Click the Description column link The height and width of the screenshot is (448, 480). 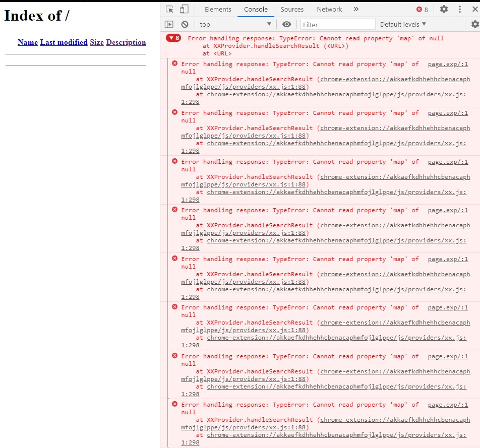click(x=126, y=42)
